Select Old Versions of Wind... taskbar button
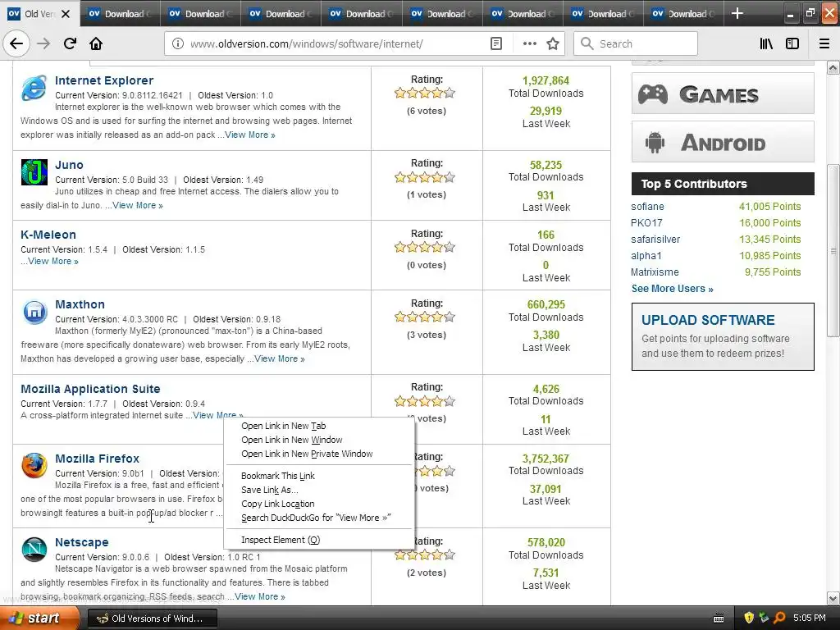 (x=152, y=619)
